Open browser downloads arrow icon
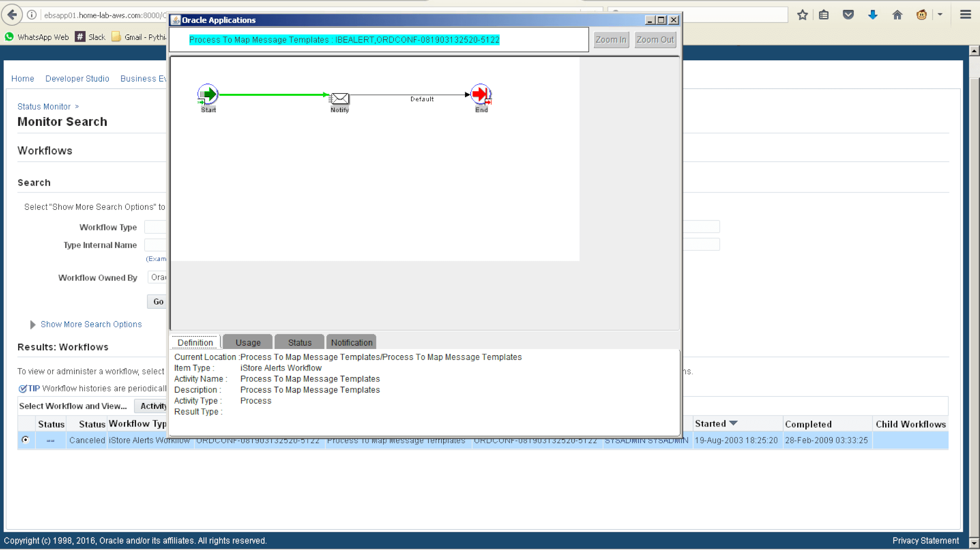 [873, 15]
